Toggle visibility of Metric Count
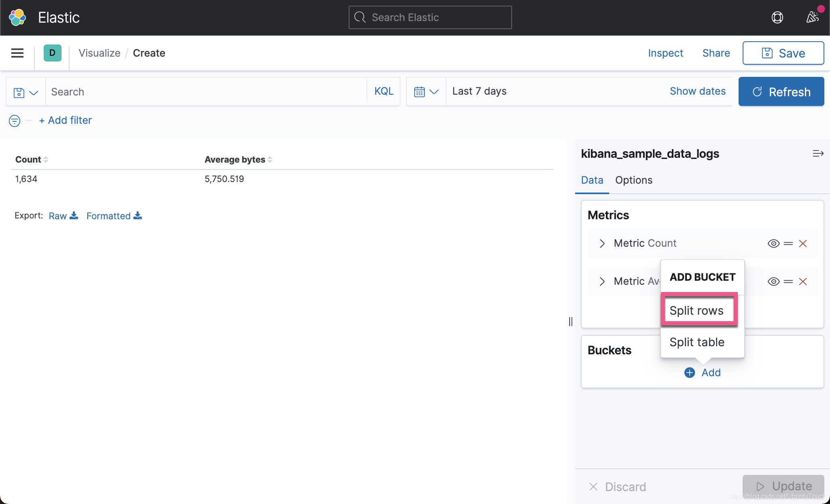The image size is (830, 504). 773,244
